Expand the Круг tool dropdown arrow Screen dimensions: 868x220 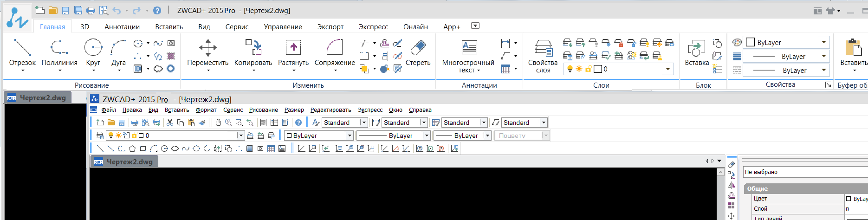[93, 71]
